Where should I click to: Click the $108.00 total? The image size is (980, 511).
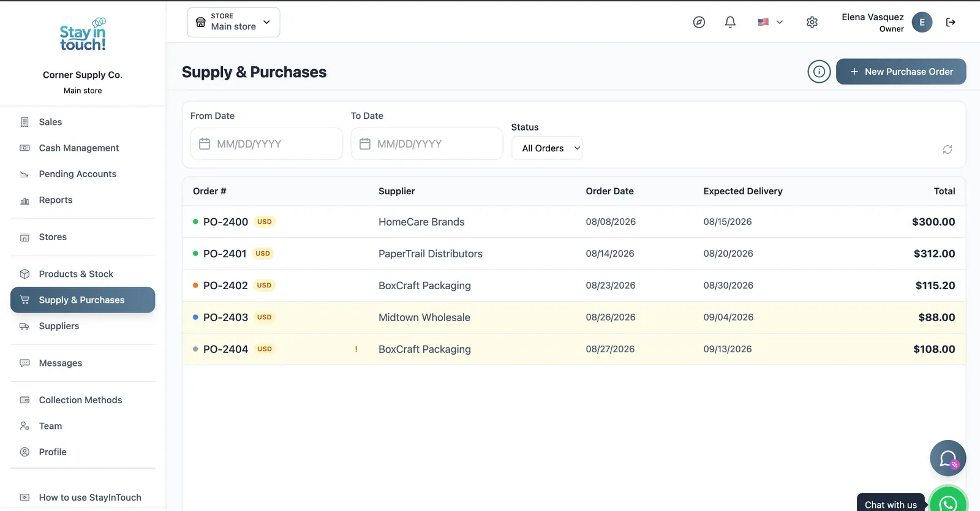[x=934, y=349]
